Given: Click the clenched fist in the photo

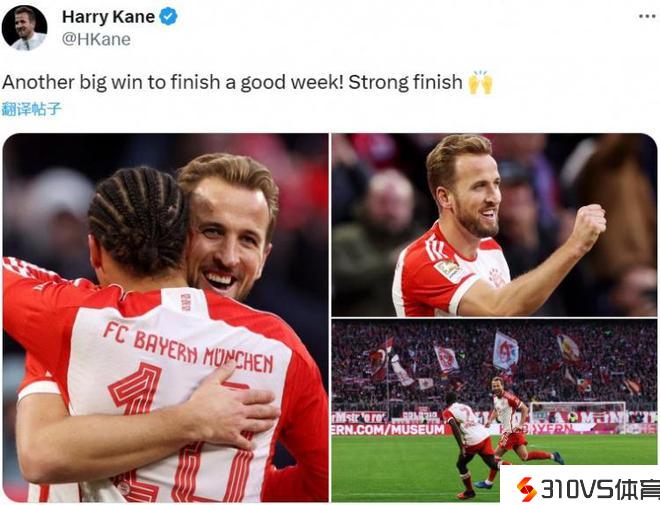Looking at the screenshot, I should (x=588, y=227).
